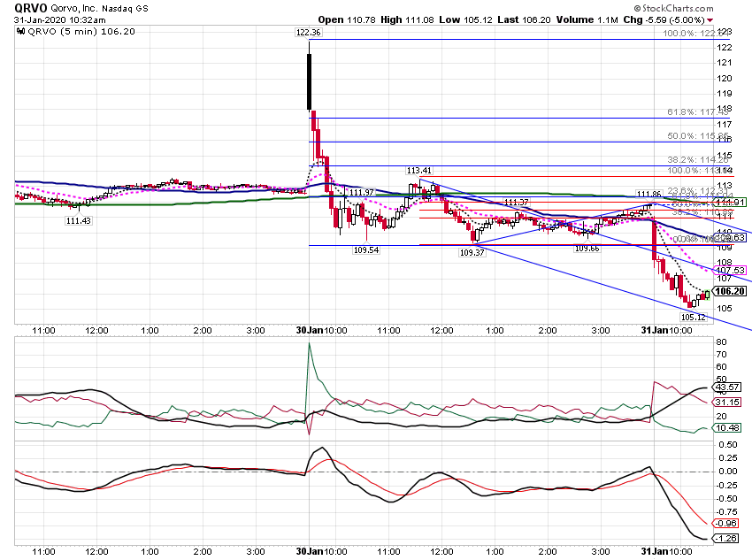The width and height of the screenshot is (752, 560).
Task: Click the 109.54 low price label
Action: click(366, 249)
